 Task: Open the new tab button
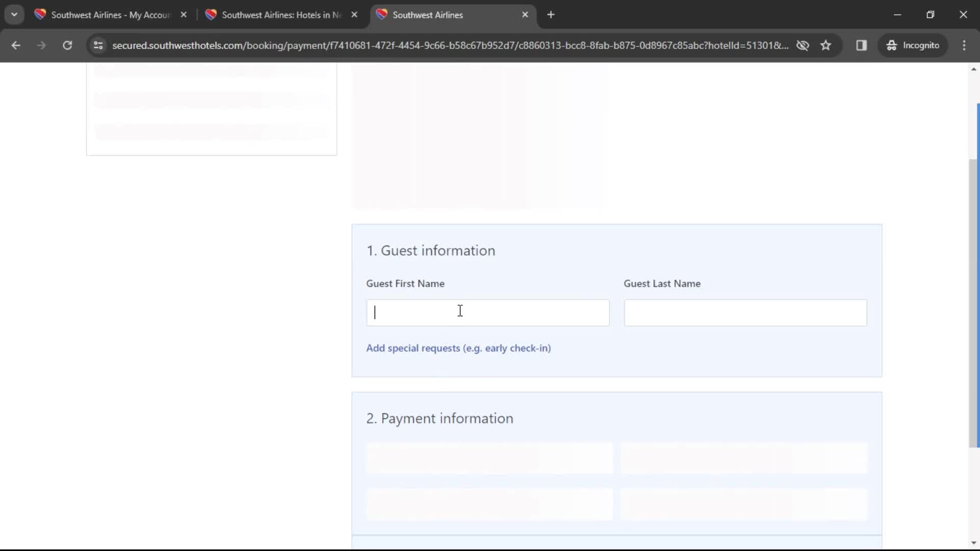pos(552,15)
